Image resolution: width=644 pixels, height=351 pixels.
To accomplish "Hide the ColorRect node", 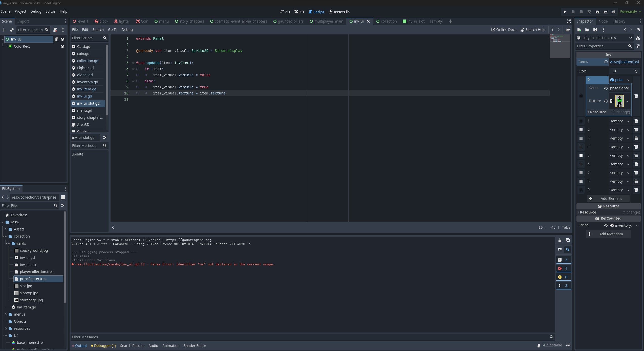I will pyautogui.click(x=62, y=46).
